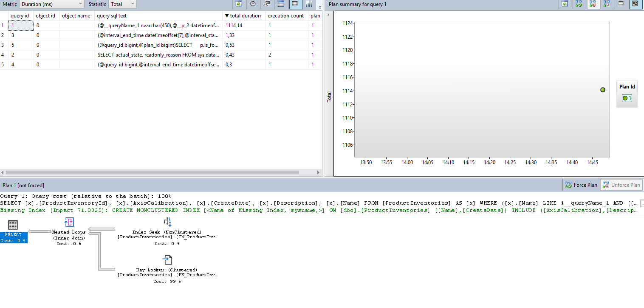Open the view query text icon
Screen dimensions: 644x308
click(x=267, y=4)
